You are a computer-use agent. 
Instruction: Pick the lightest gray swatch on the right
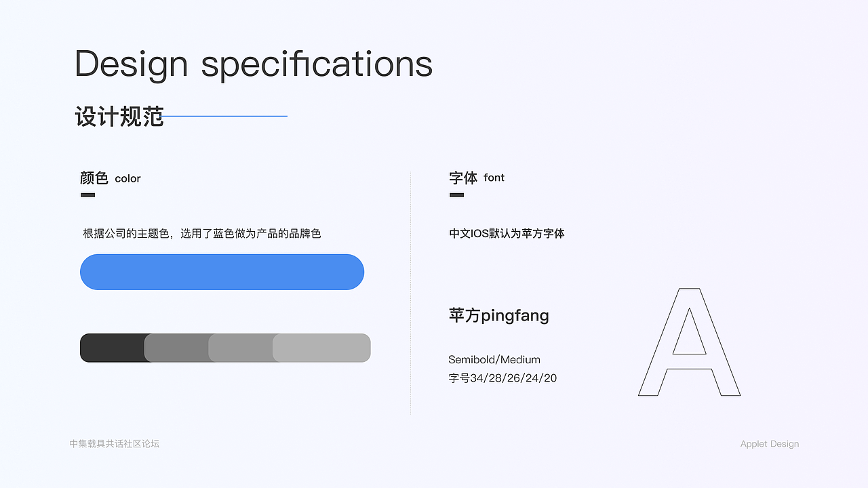[x=322, y=348]
